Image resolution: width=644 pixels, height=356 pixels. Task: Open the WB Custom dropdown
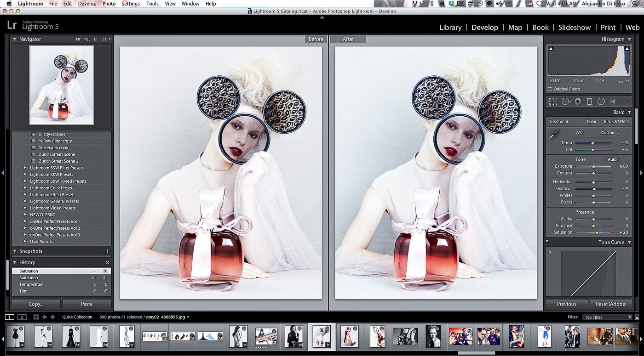(610, 133)
